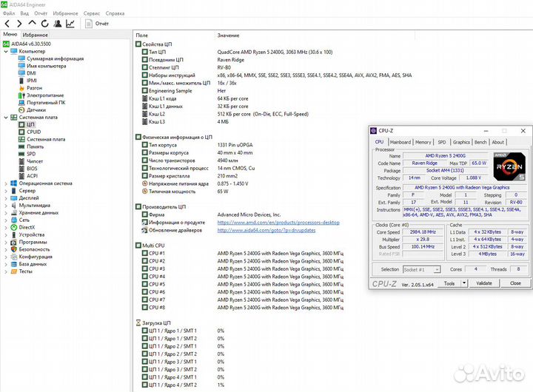Click the user profile toolbar icon
Viewport: 533px width, 392px height.
pyautogui.click(x=58, y=24)
